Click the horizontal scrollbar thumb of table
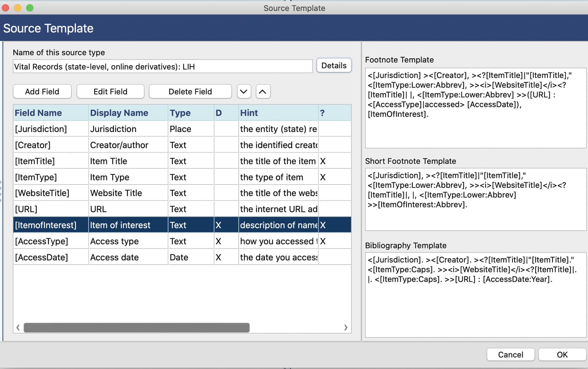Screen dimensions: 588x369 point(137,328)
